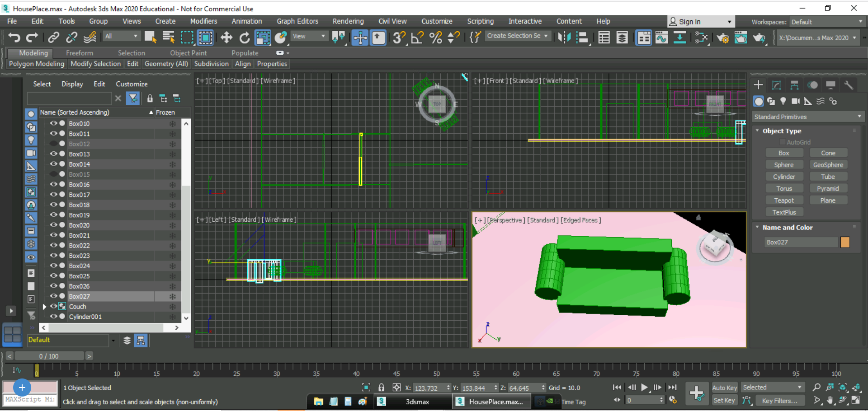Collapse the Object Type rollout
The width and height of the screenshot is (868, 411).
point(758,131)
